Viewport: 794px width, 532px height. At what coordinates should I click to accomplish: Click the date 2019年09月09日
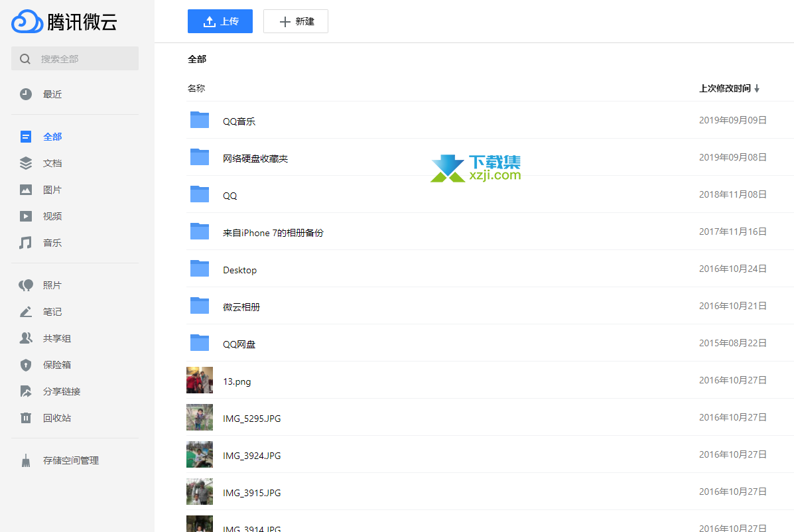coord(733,120)
